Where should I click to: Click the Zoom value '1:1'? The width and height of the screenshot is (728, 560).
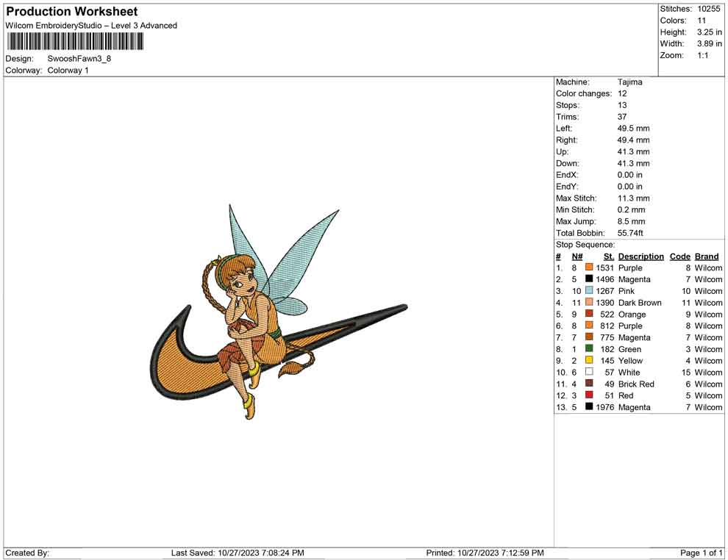click(703, 55)
